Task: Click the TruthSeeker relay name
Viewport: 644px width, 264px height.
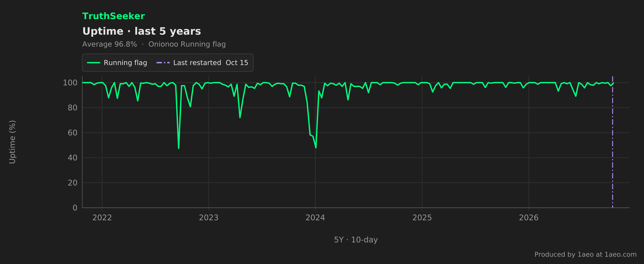Action: tap(113, 16)
